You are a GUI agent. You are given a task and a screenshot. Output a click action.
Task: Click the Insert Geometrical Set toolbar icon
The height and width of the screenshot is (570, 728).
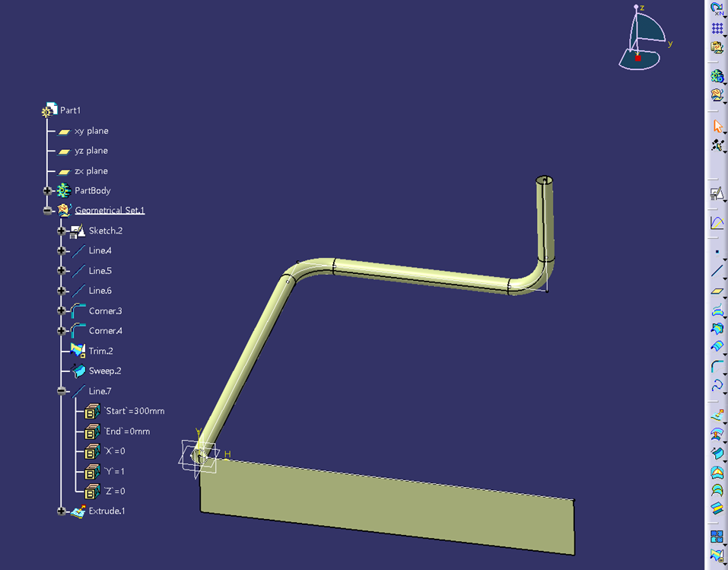pyautogui.click(x=717, y=95)
